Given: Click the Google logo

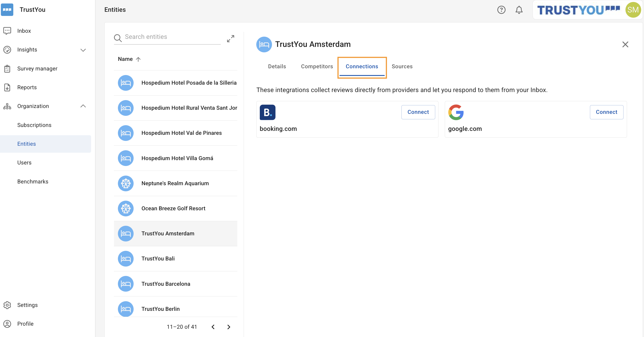Looking at the screenshot, I should (456, 112).
